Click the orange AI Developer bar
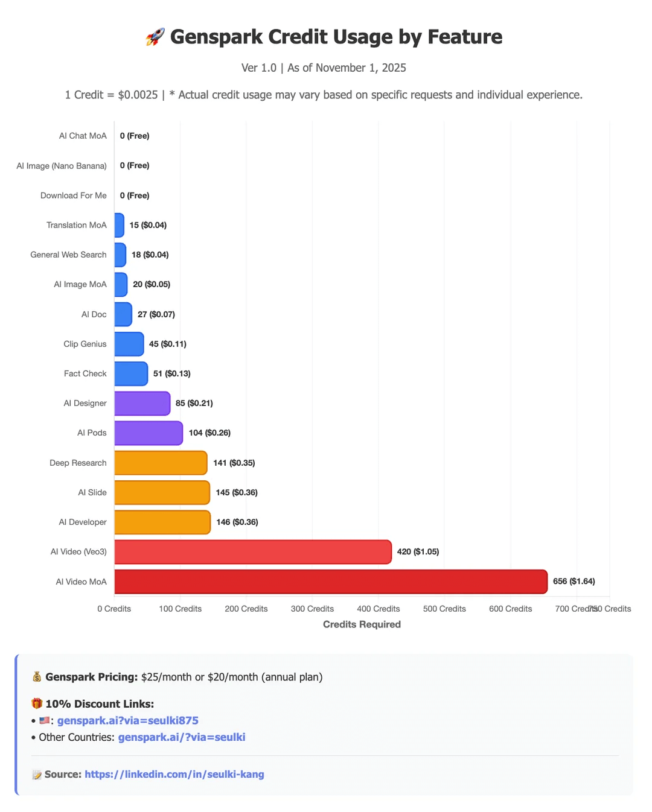The height and width of the screenshot is (812, 652). coord(162,522)
